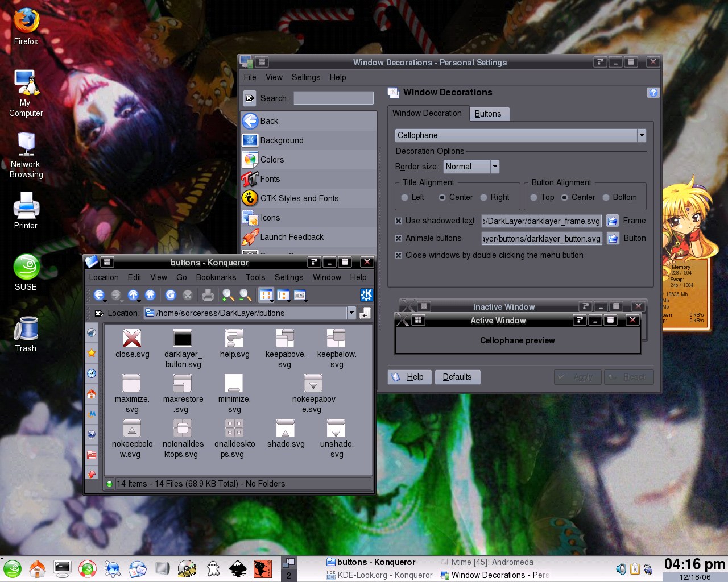The image size is (728, 582).
Task: Open Up button history dropdown arrow
Action: 140,300
